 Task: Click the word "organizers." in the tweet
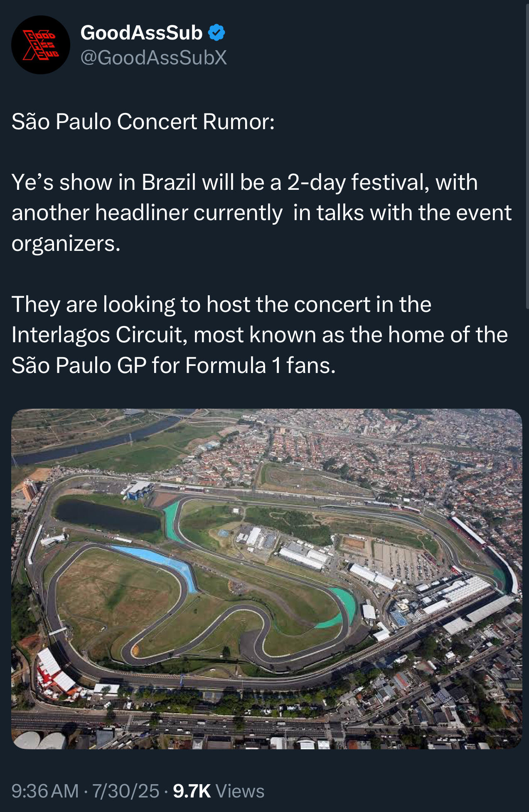coord(66,243)
